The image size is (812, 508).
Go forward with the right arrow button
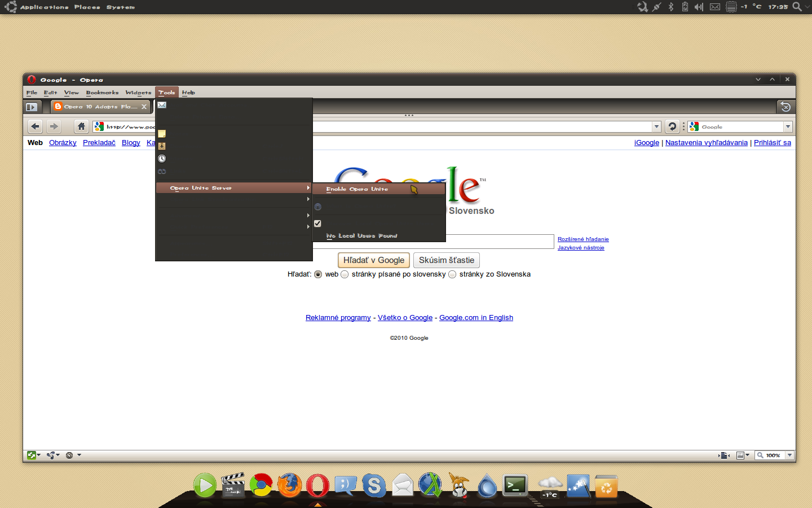(54, 126)
